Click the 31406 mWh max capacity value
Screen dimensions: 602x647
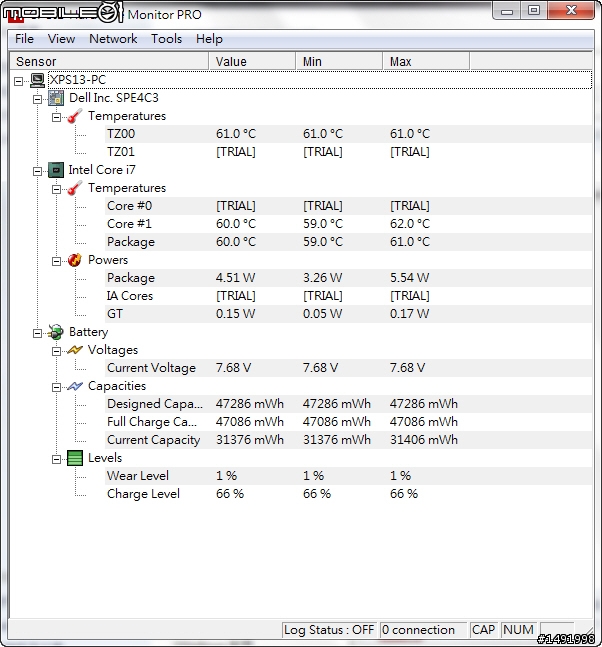point(424,440)
